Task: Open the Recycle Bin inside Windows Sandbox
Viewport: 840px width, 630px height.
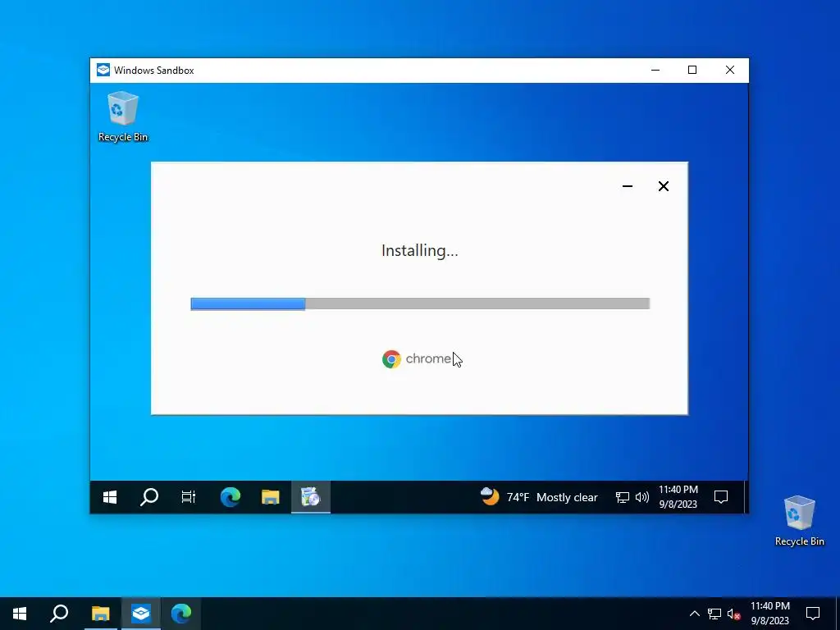Action: click(x=123, y=116)
